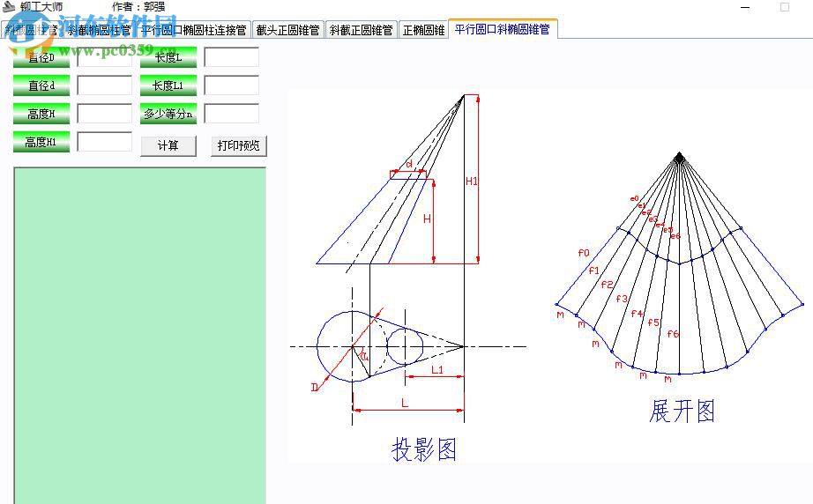Click the 计算 calculate button
The width and height of the screenshot is (813, 504).
[x=168, y=145]
